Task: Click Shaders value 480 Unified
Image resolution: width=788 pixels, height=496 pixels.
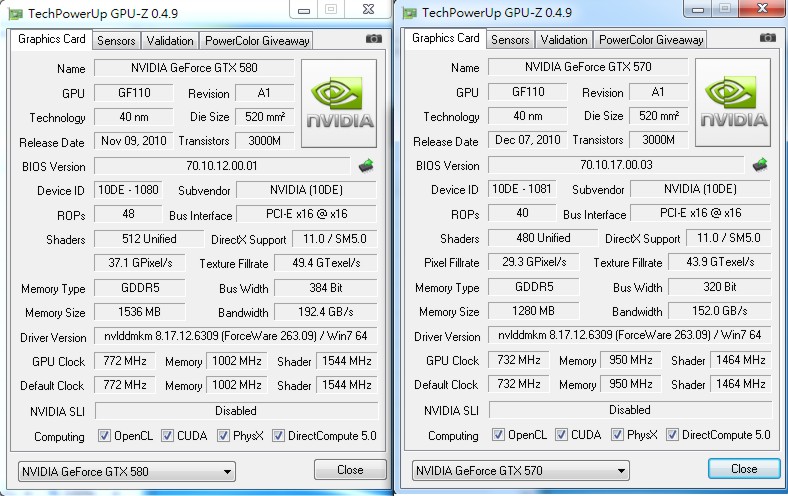Action: (x=543, y=238)
